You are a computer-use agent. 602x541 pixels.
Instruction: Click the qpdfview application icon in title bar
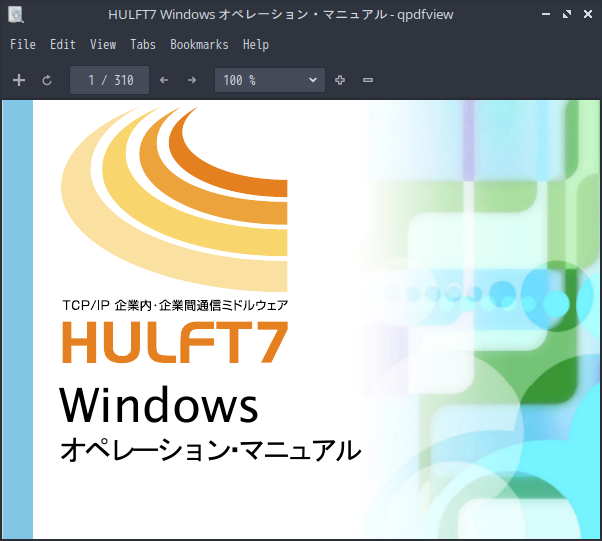[x=16, y=15]
